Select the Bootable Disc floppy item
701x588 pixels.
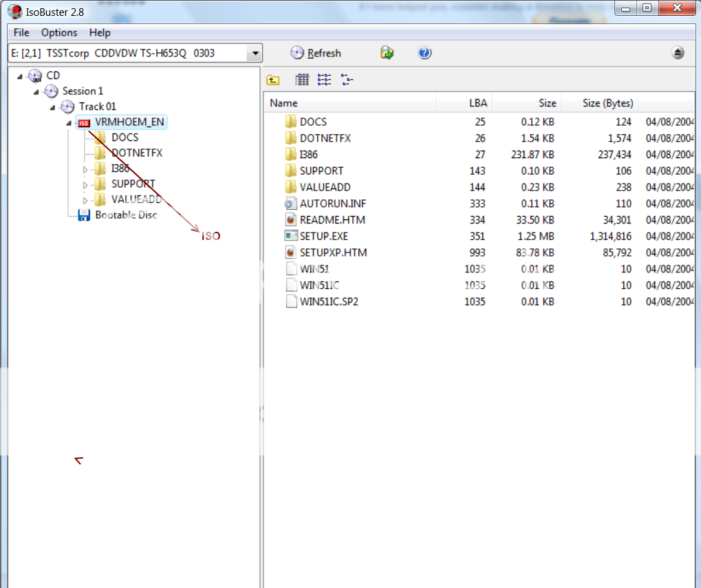126,215
